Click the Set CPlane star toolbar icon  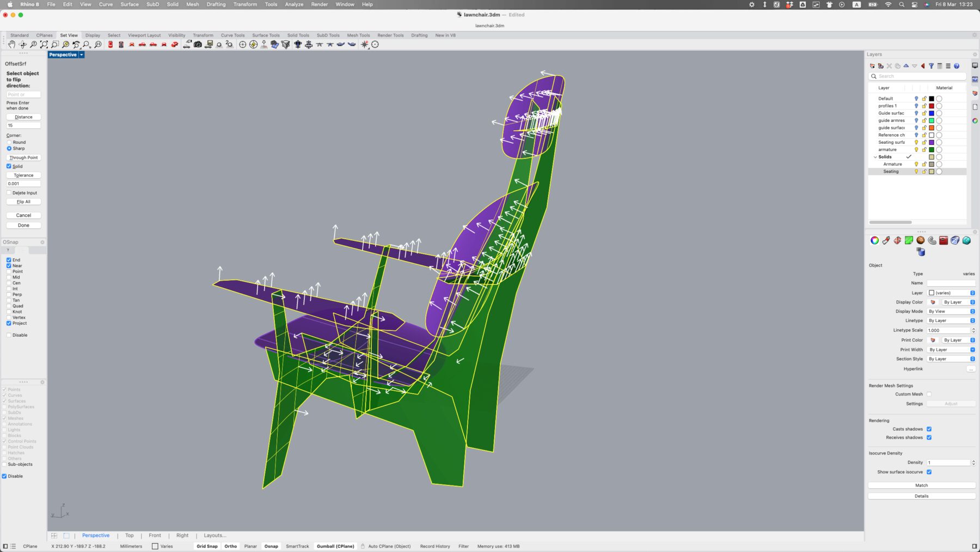click(365, 45)
